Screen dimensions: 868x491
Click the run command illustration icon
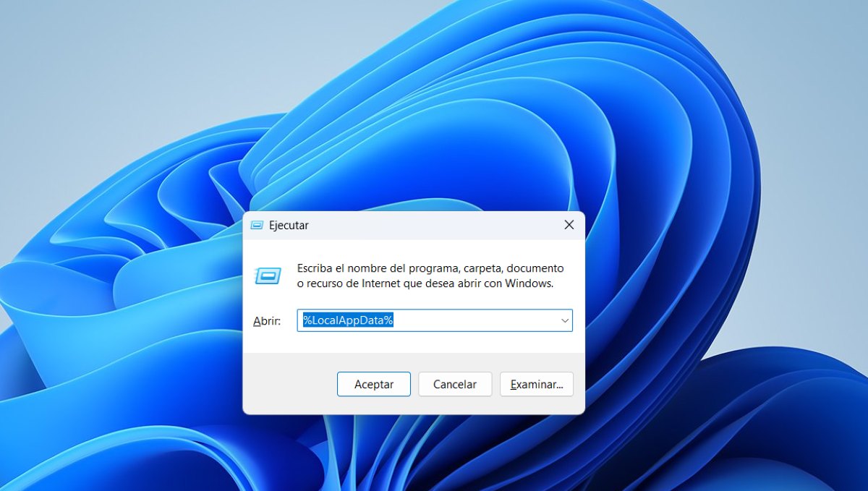(268, 276)
